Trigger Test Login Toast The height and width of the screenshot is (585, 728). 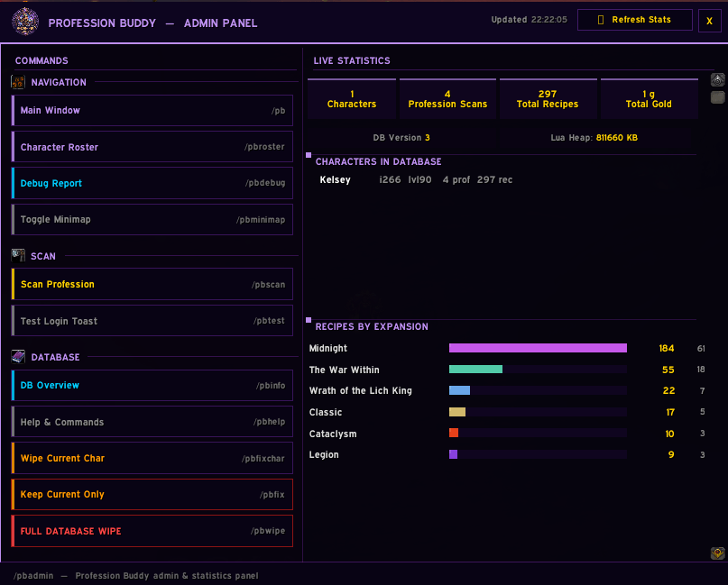(x=152, y=321)
